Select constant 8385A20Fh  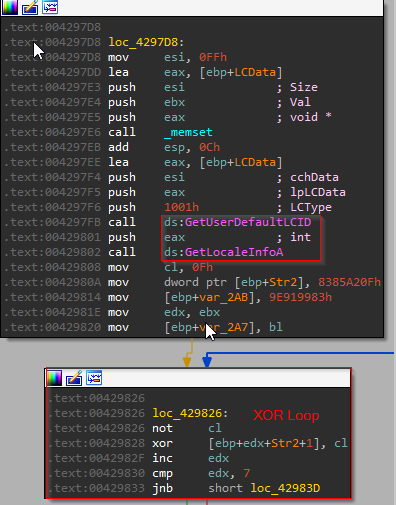349,282
